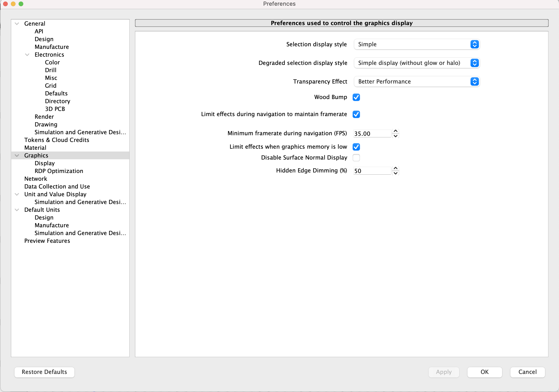
Task: Uncheck Limit effects when graphics memory low
Action: pos(356,147)
